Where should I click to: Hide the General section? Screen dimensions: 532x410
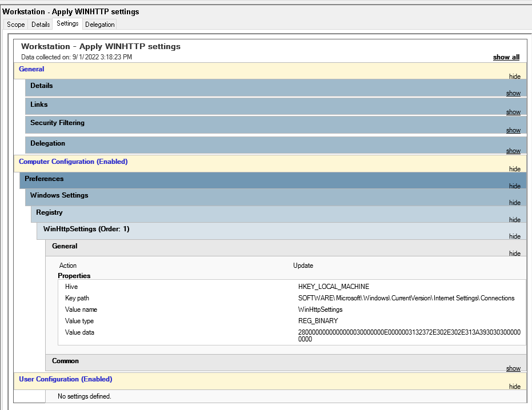click(x=514, y=76)
